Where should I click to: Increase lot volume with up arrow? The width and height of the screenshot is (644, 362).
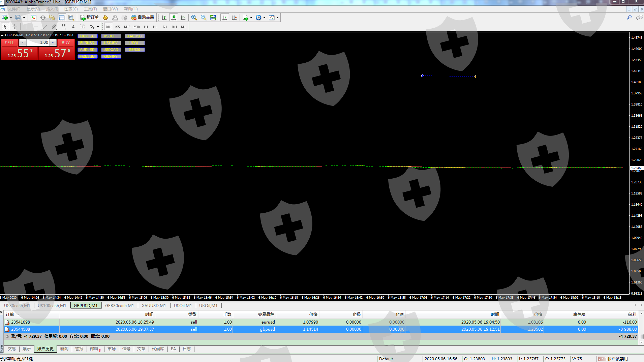tap(53, 42)
